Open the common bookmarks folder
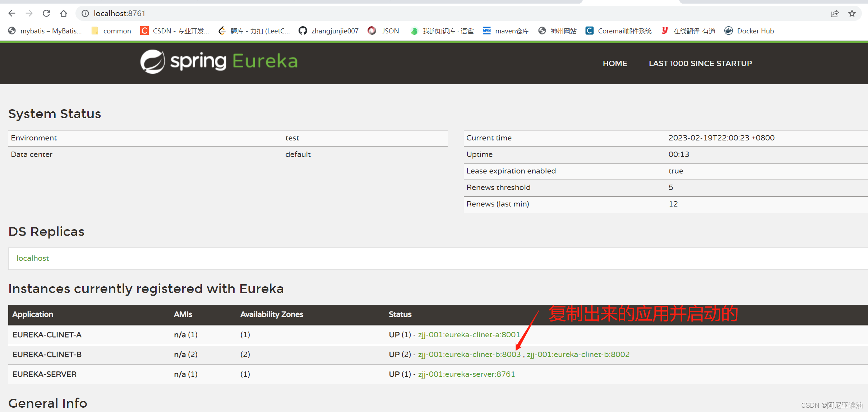 coord(111,31)
